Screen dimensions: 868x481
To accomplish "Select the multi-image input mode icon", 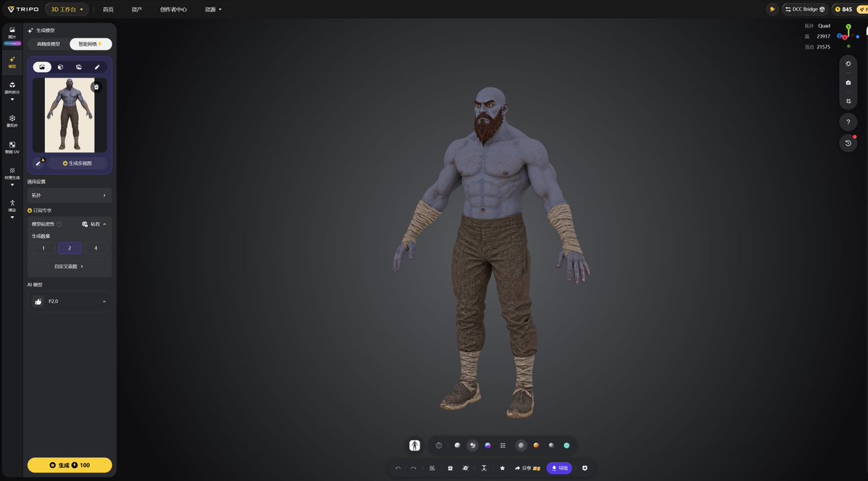I will [79, 67].
